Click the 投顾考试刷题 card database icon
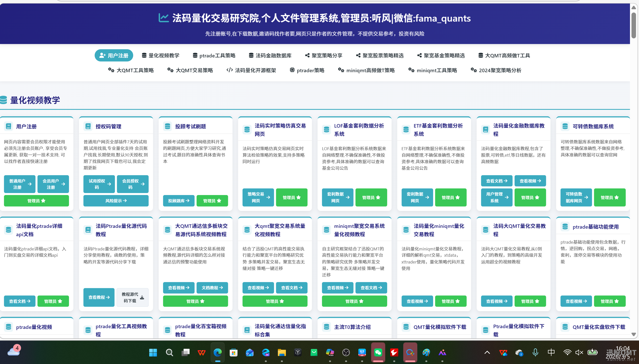The height and width of the screenshot is (364, 639). click(167, 126)
